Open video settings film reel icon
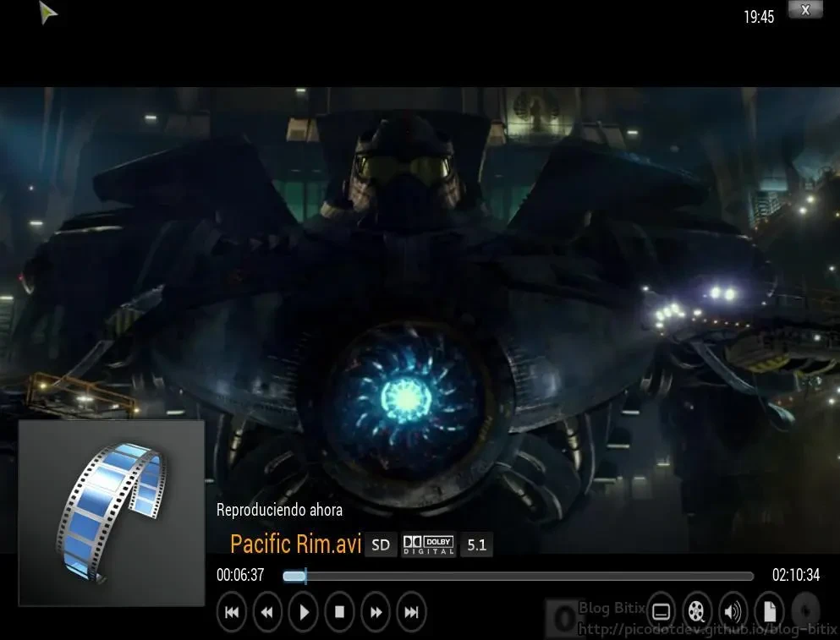The width and height of the screenshot is (840, 640). coord(697,611)
